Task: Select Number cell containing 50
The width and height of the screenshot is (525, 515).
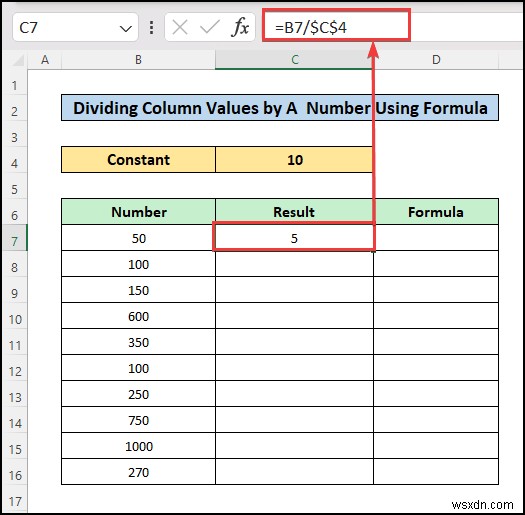Action: (138, 238)
